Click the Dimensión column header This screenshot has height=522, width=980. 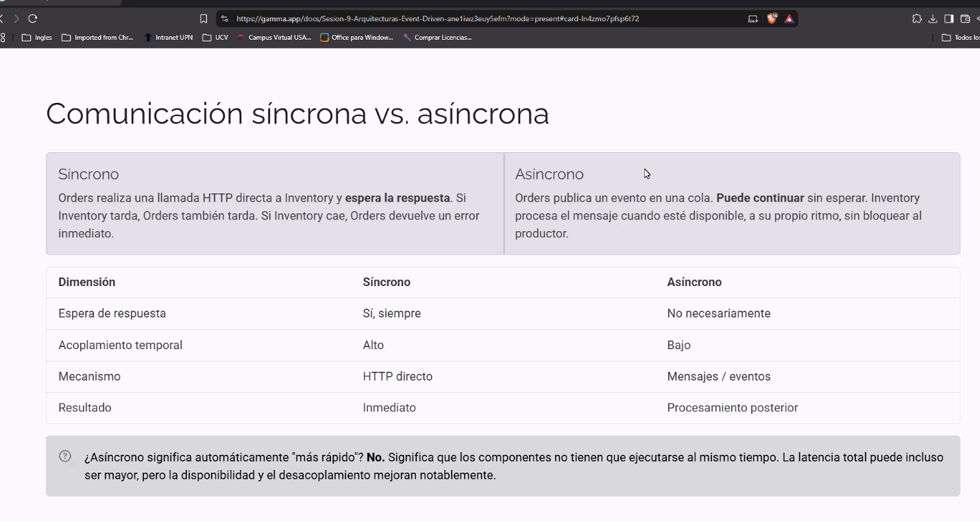pyautogui.click(x=87, y=282)
